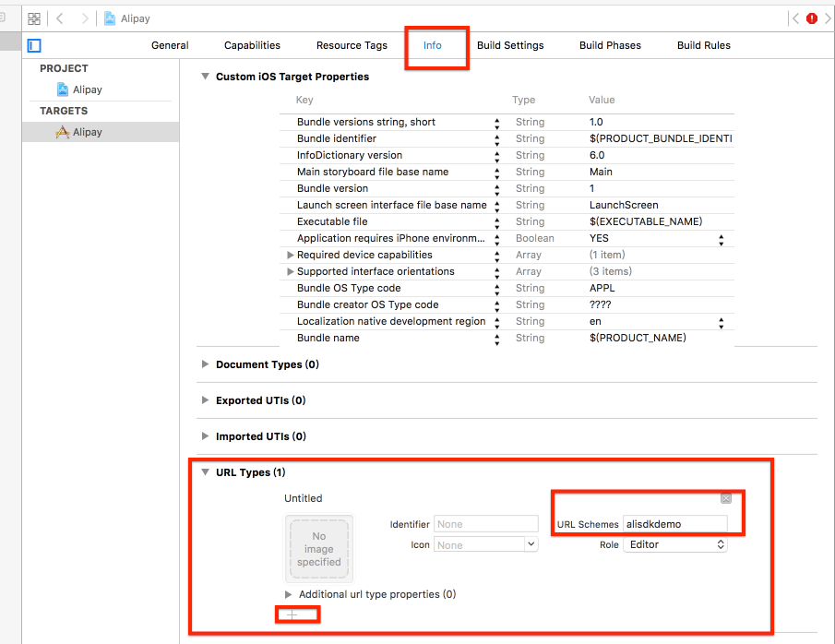Click the value LaunchScreen
835x644 pixels.
coord(624,205)
